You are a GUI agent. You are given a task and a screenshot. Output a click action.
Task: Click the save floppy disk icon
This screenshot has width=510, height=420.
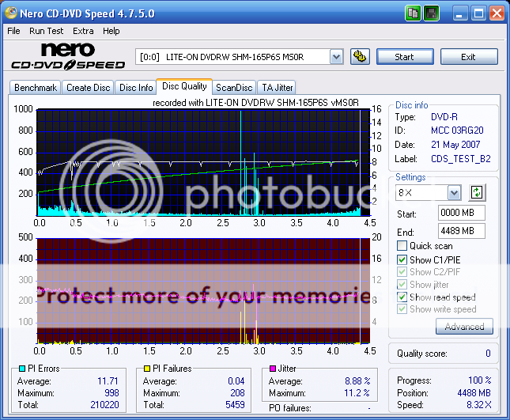pyautogui.click(x=431, y=13)
